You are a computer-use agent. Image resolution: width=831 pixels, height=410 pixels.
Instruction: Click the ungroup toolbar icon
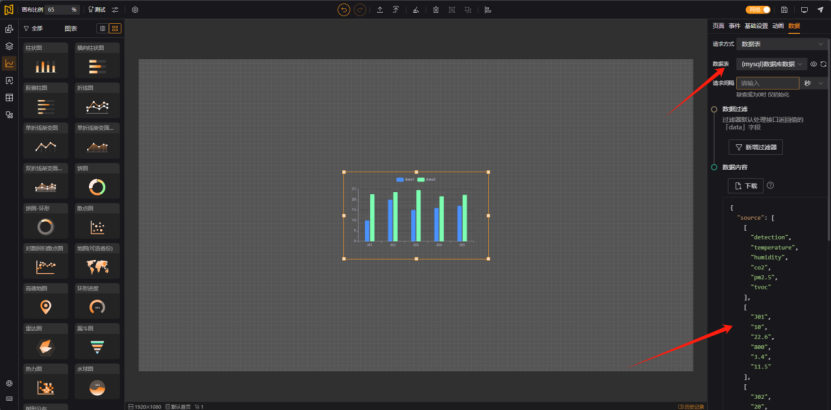click(x=467, y=10)
